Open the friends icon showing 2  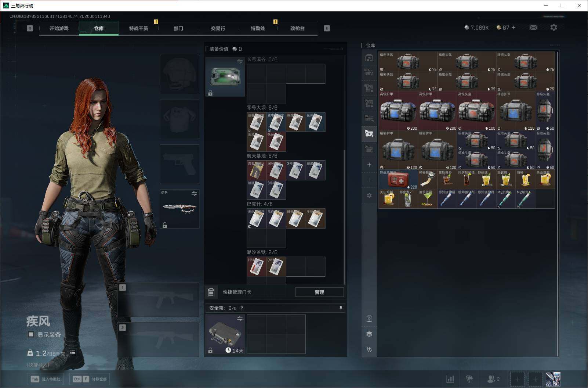(493, 379)
